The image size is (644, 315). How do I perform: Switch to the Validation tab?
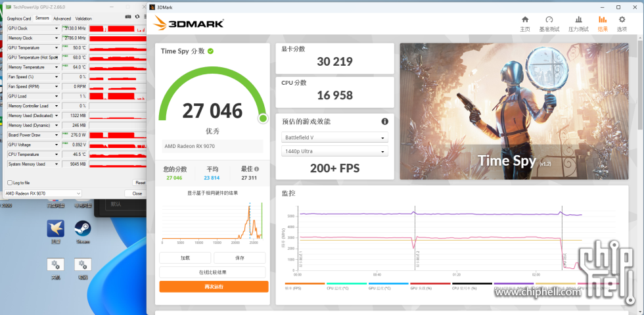(83, 18)
